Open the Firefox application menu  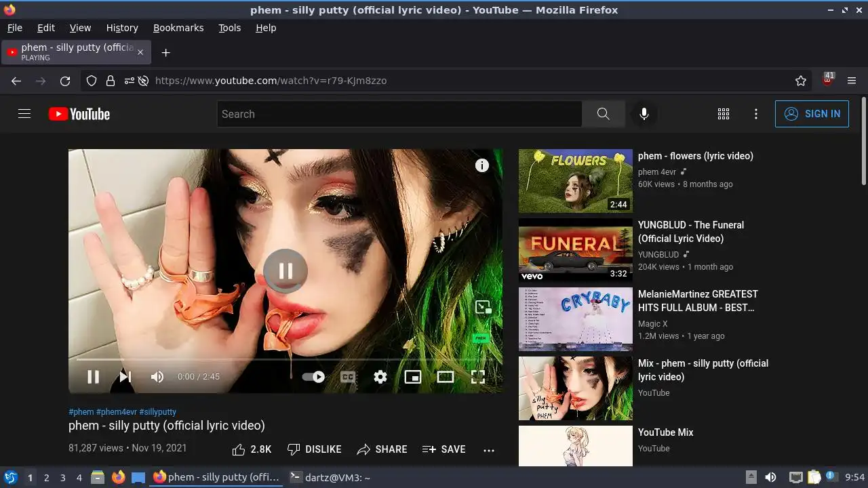click(852, 81)
